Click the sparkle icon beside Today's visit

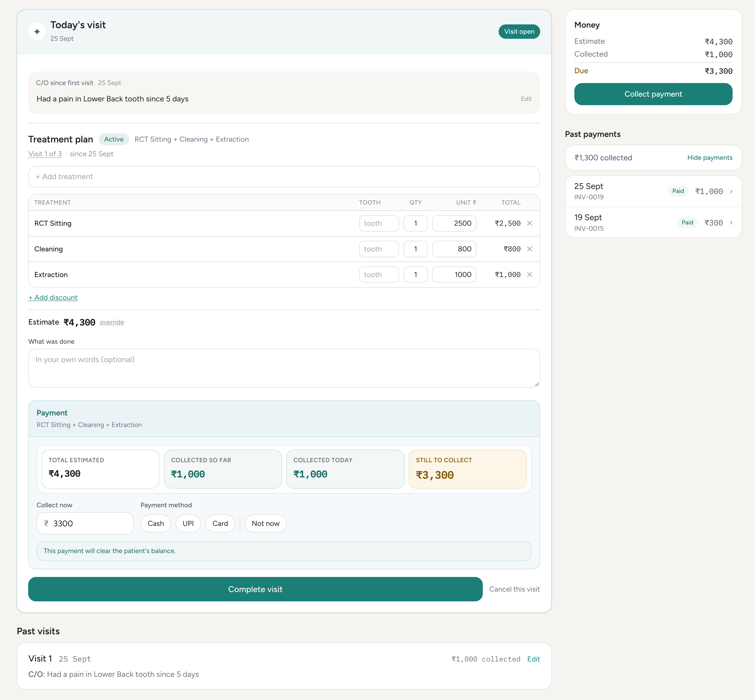(x=37, y=31)
